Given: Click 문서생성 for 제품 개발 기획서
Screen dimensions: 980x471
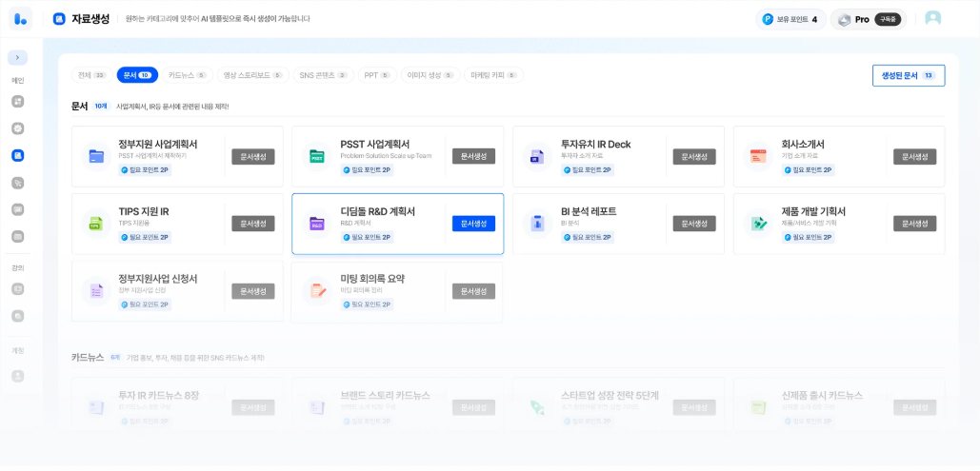Looking at the screenshot, I should point(915,224).
